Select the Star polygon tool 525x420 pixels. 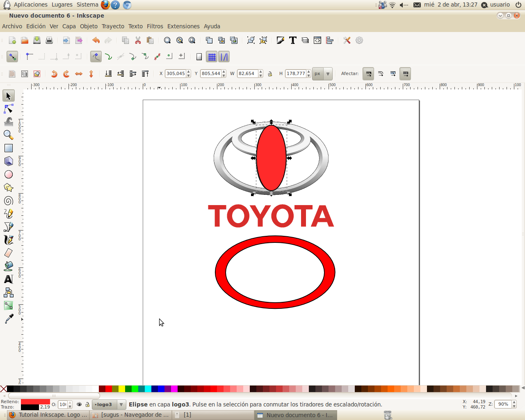(x=8, y=187)
